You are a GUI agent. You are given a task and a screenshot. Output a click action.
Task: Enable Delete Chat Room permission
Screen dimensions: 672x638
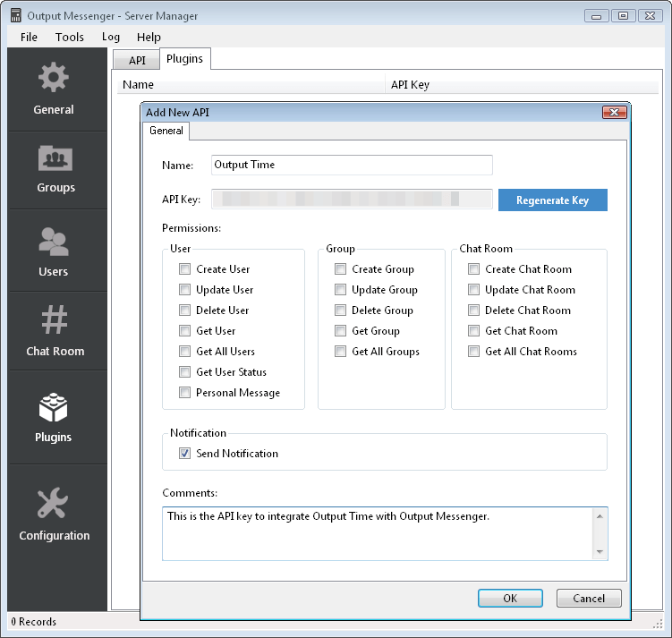coord(473,310)
